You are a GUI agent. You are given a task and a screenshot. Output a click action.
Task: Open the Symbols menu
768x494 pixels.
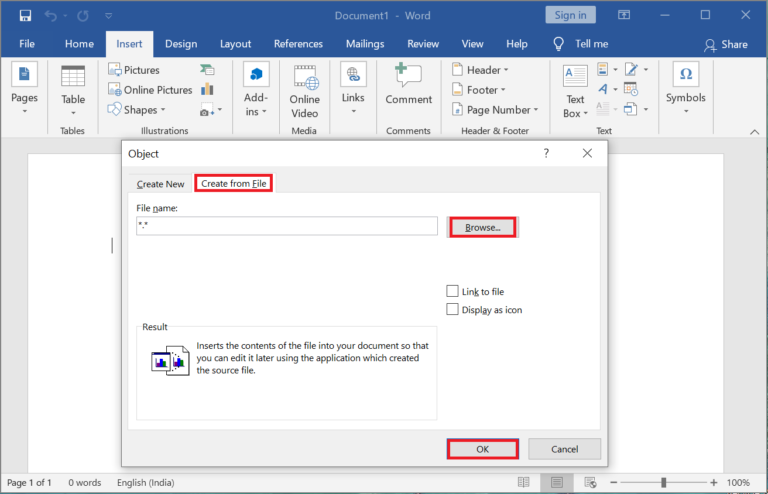tap(686, 89)
